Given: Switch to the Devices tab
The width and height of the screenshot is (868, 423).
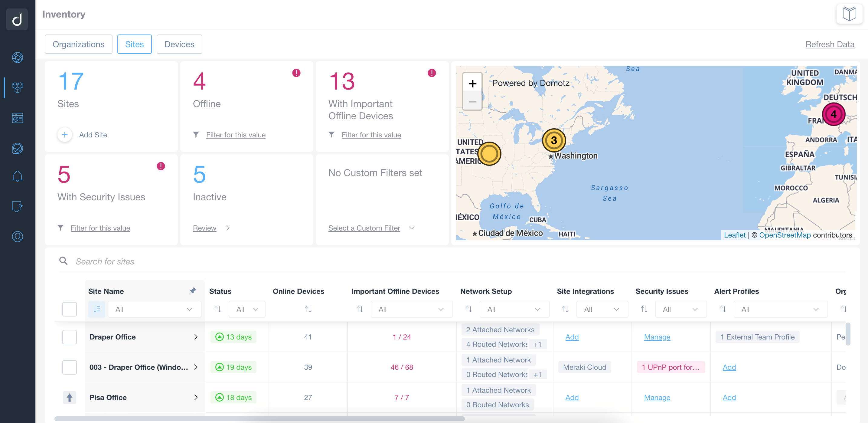Looking at the screenshot, I should [x=179, y=44].
